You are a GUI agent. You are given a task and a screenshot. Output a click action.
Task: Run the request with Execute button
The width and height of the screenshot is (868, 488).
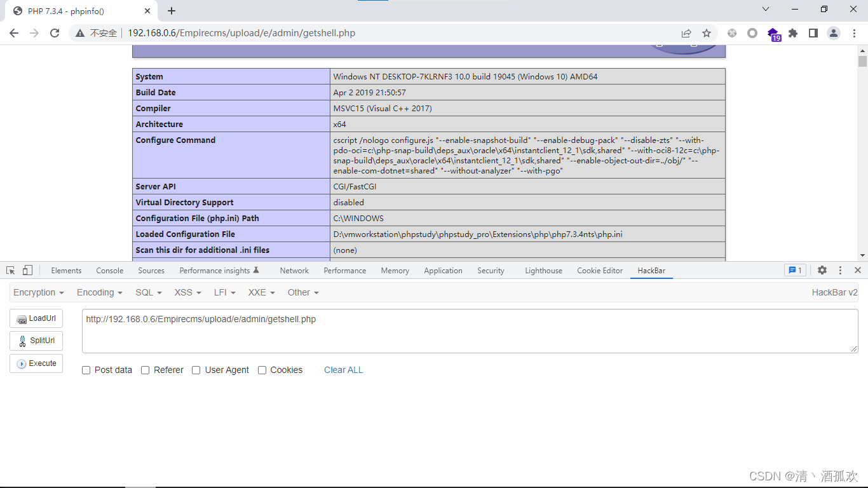click(x=36, y=363)
